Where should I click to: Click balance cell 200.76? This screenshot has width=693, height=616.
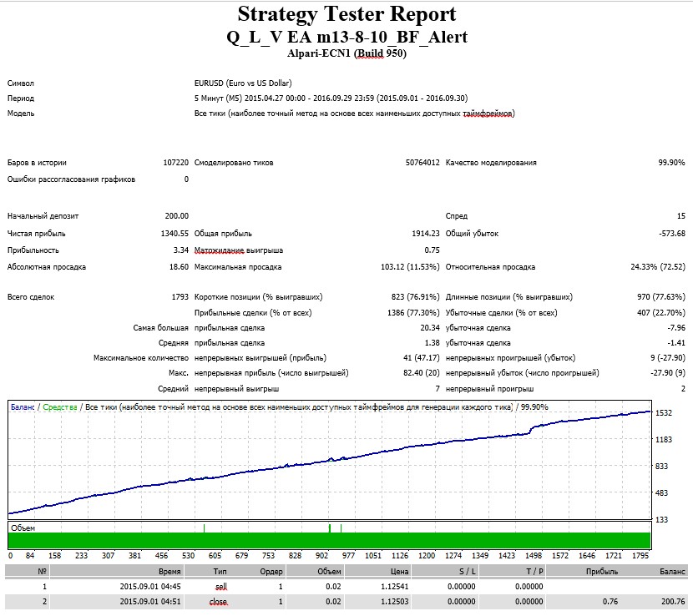point(674,602)
